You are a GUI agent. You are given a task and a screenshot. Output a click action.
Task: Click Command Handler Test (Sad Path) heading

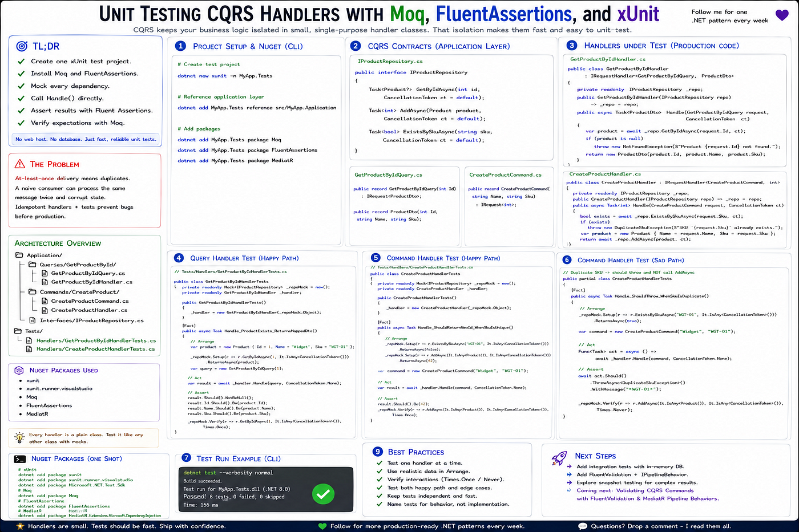click(x=631, y=260)
